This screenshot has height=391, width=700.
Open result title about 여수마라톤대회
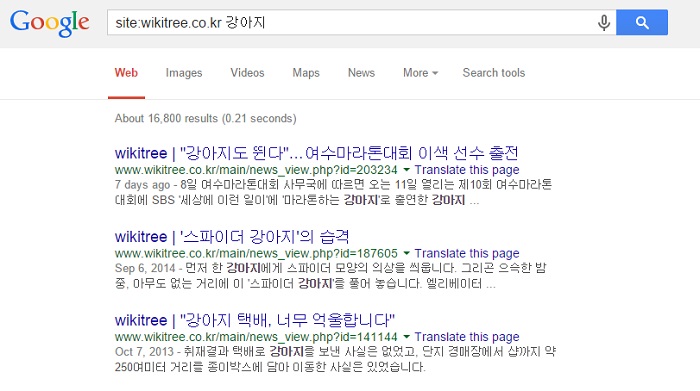pos(317,153)
